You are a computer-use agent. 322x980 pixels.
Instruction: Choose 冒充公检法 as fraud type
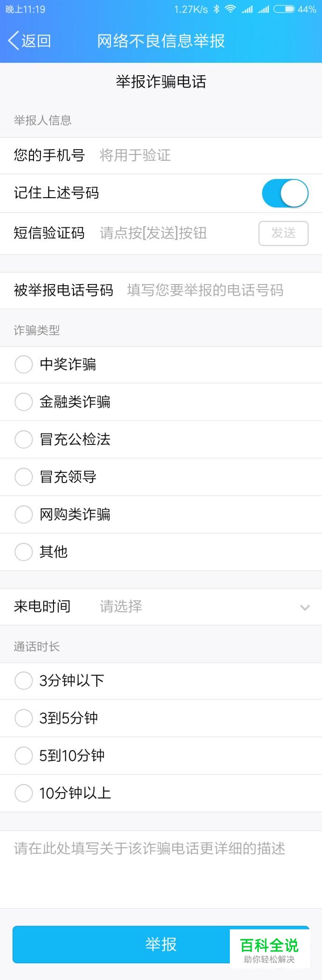[x=24, y=439]
